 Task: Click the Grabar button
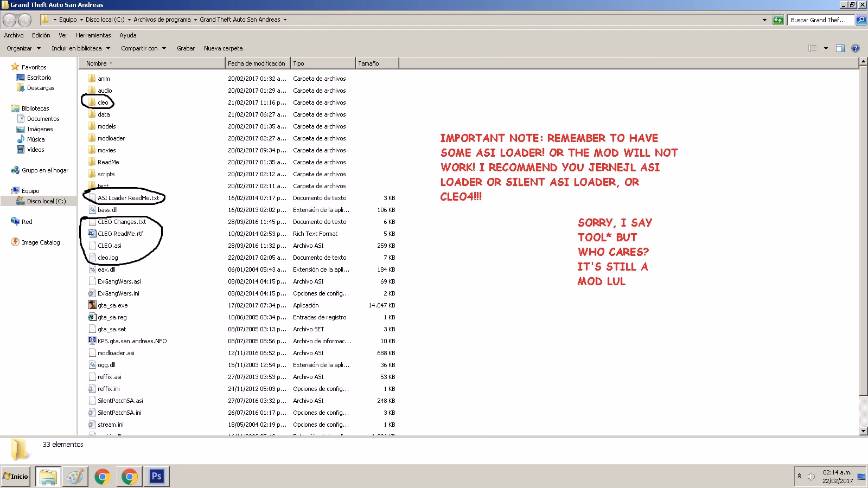(186, 48)
